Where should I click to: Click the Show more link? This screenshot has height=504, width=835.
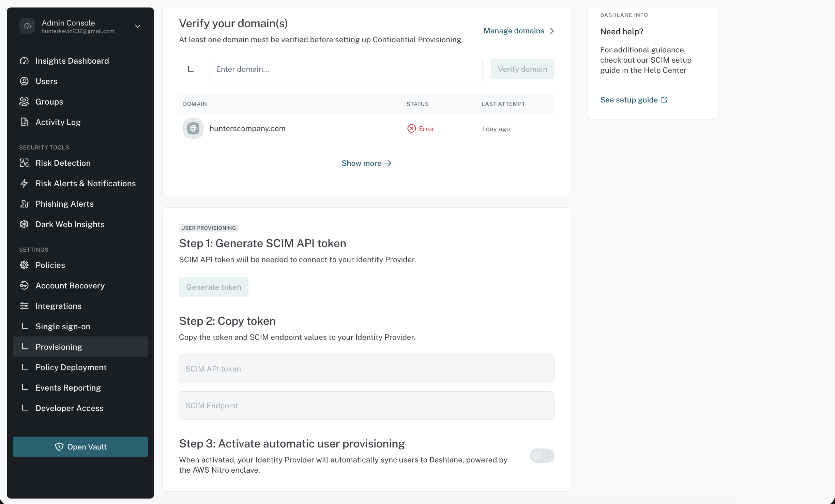[x=367, y=163]
